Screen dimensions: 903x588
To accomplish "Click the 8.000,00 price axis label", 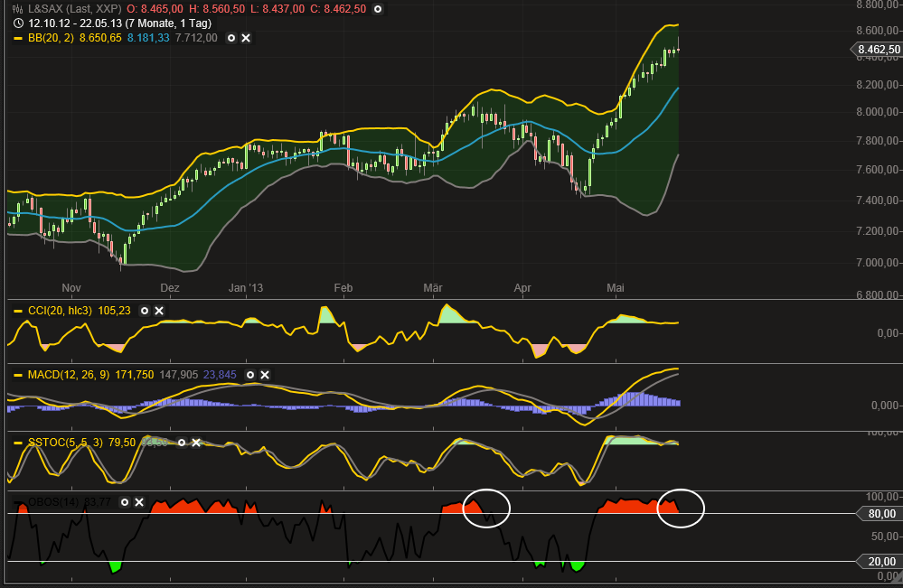I will click(x=878, y=112).
